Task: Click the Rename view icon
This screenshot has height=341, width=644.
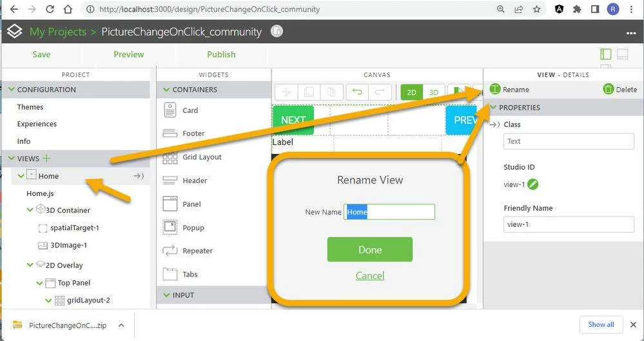Action: point(495,89)
